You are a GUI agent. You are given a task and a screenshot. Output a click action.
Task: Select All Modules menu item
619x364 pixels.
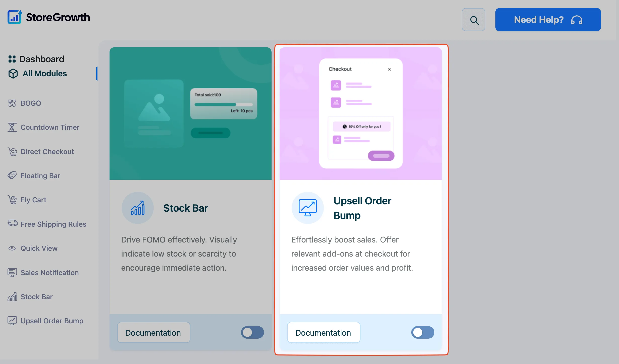pos(38,74)
